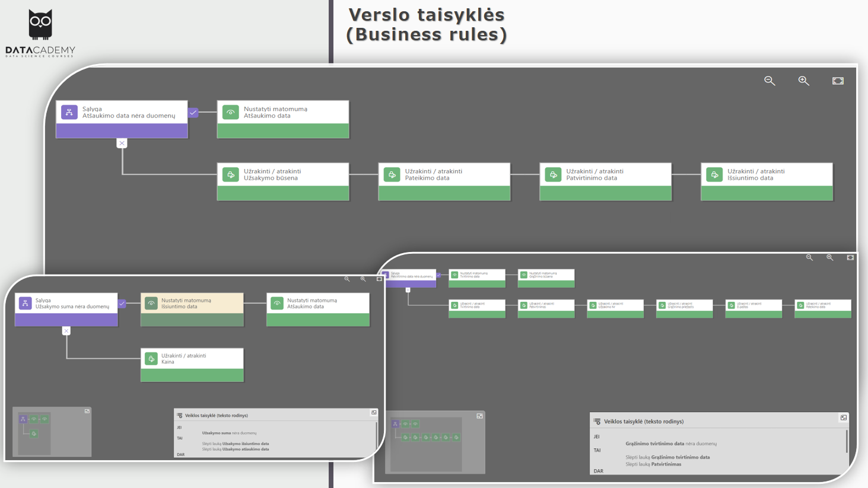This screenshot has width=868, height=488.
Task: Zoom in on the top rule canvas
Action: (804, 81)
